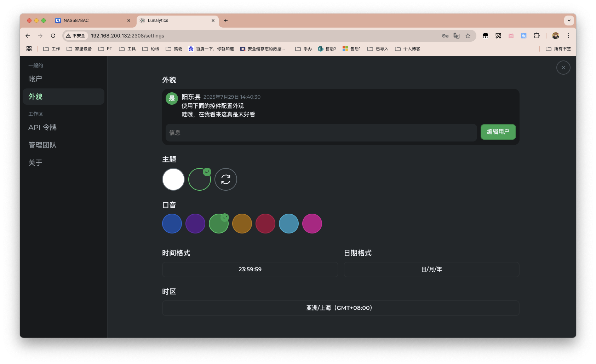Click the translate icon in address bar

456,36
